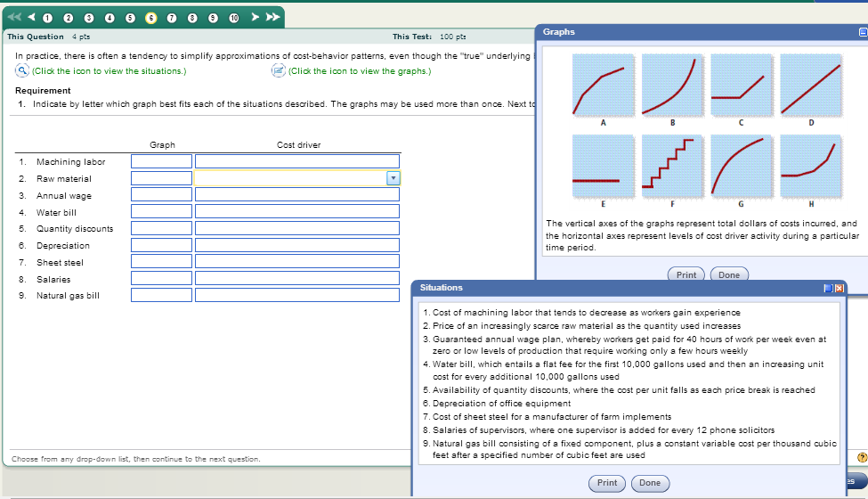Open Raw material cost driver dropdown arrow
Image resolution: width=868 pixels, height=499 pixels.
[393, 178]
